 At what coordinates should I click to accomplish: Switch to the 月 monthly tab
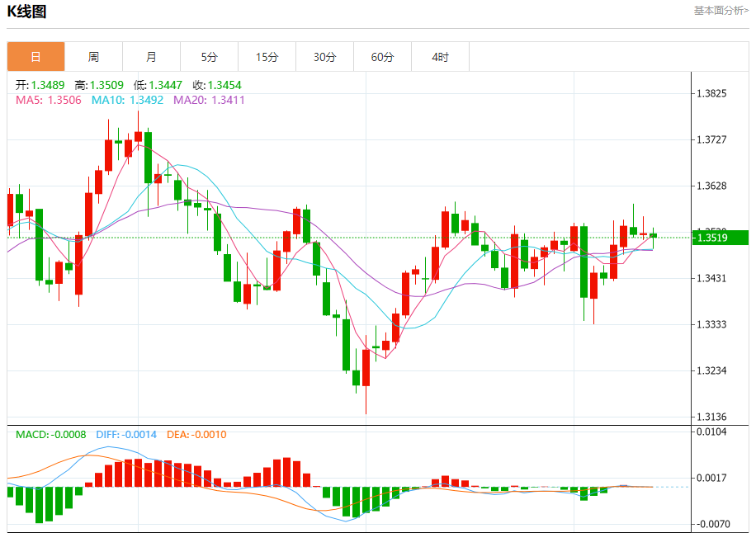pos(151,57)
